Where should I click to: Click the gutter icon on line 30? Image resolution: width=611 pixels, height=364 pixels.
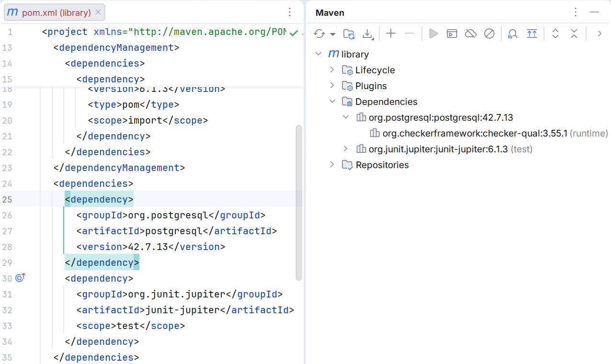tap(20, 277)
